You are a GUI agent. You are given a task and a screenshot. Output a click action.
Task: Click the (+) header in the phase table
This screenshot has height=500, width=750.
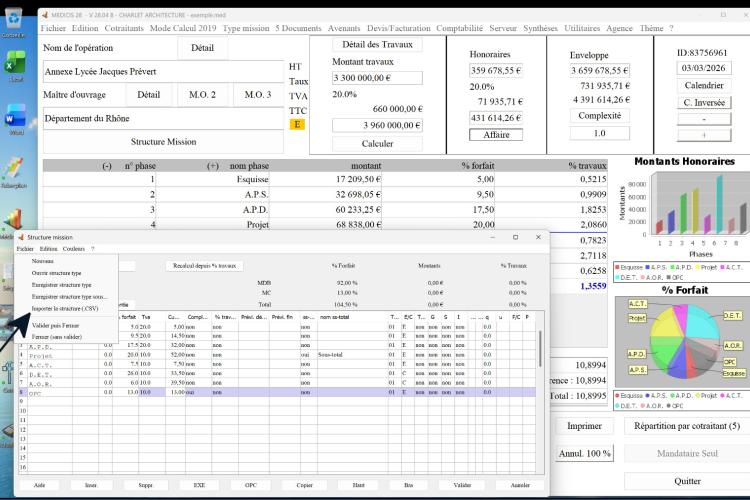(x=213, y=166)
